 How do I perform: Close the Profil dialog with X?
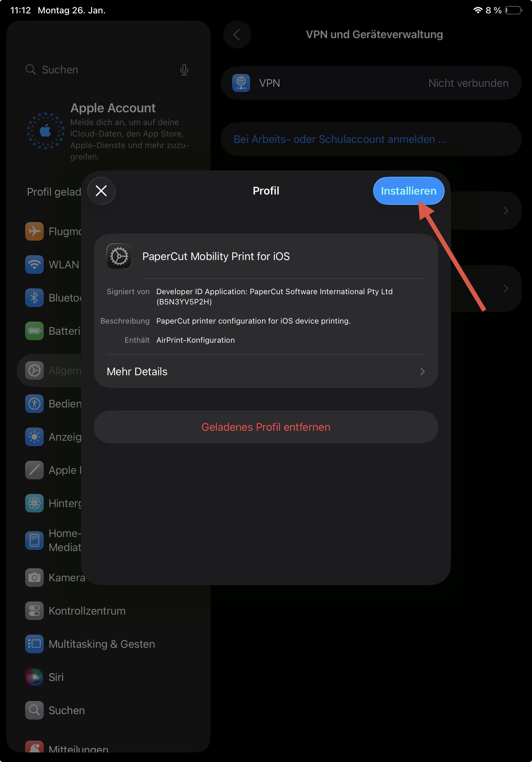[x=101, y=191]
